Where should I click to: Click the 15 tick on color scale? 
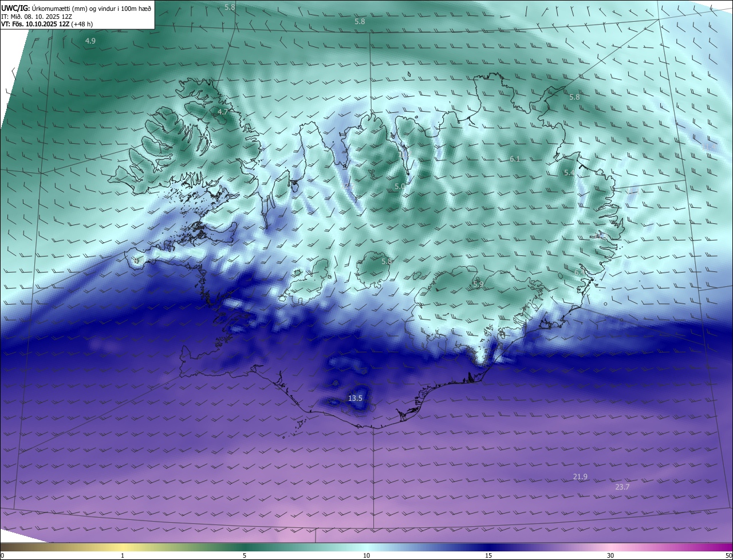pos(488,555)
